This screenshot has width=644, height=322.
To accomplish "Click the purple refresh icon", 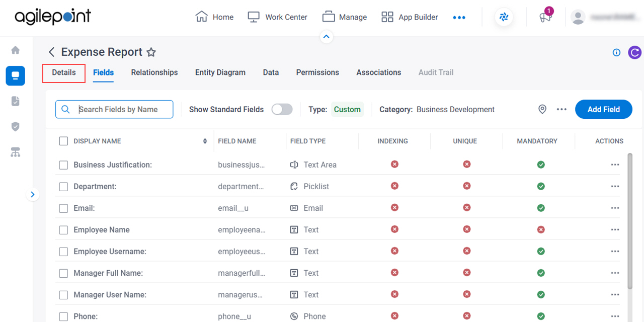I will (x=635, y=52).
